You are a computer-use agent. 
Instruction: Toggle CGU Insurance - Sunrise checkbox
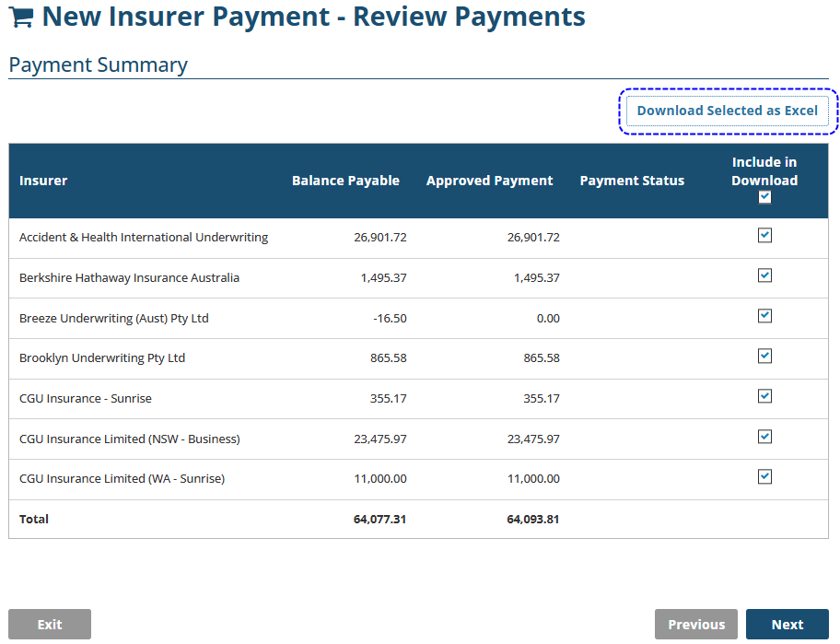coord(764,396)
